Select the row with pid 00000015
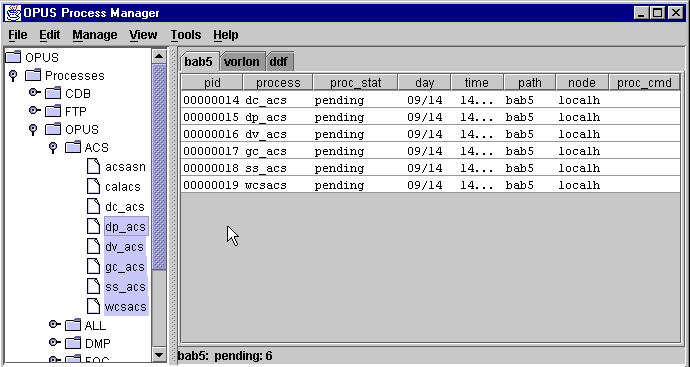Image resolution: width=690 pixels, height=367 pixels. 430,117
